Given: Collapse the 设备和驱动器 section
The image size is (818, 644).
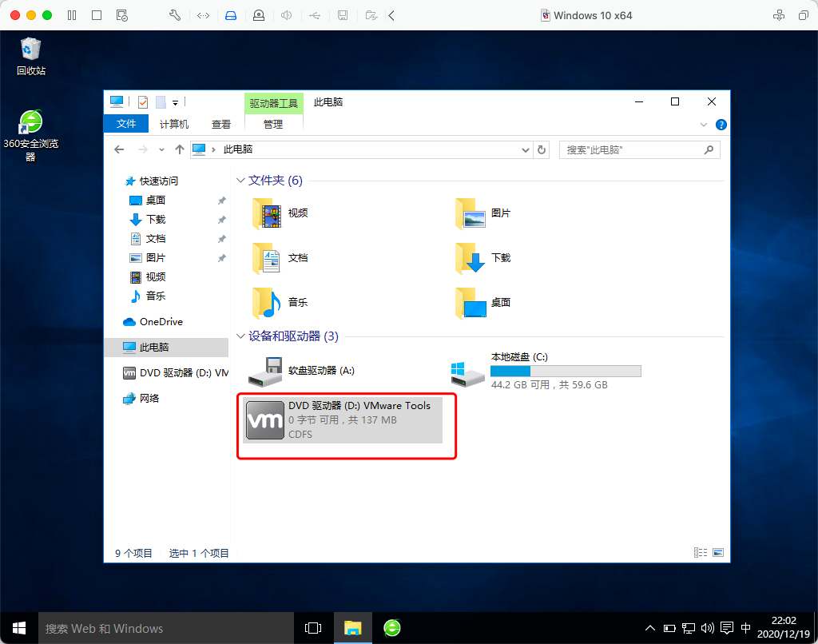Looking at the screenshot, I should (x=240, y=336).
